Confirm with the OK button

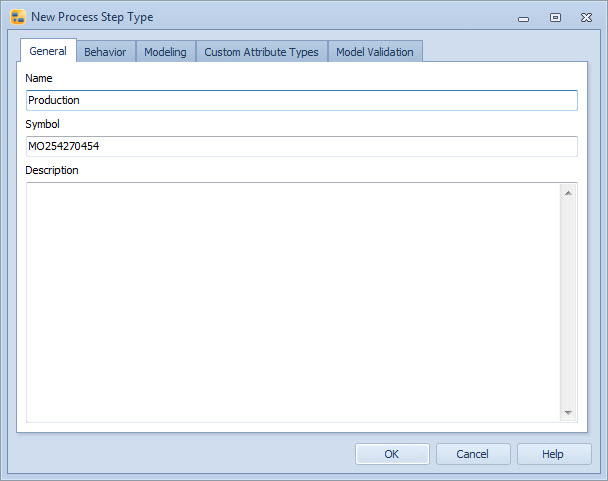[x=392, y=454]
